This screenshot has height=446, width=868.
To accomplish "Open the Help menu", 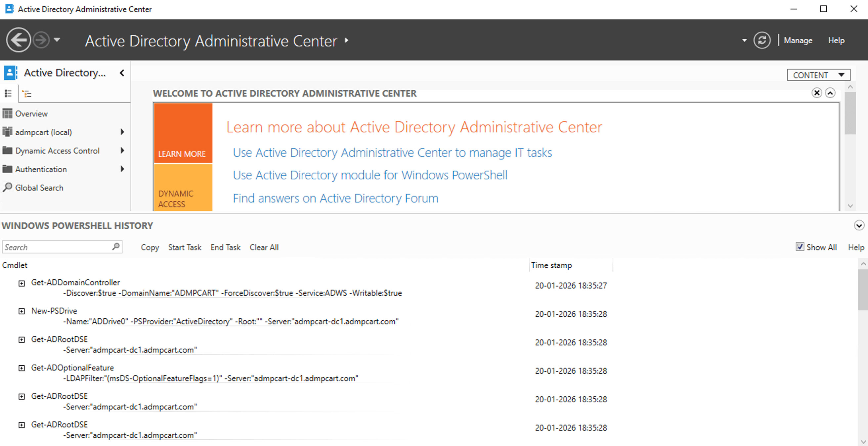I will (x=836, y=40).
